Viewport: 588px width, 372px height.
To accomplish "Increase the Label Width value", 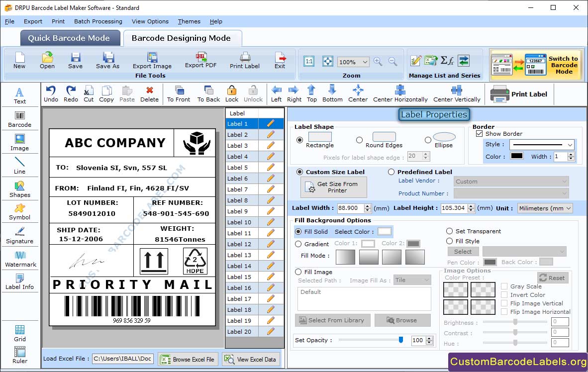I will click(x=368, y=206).
